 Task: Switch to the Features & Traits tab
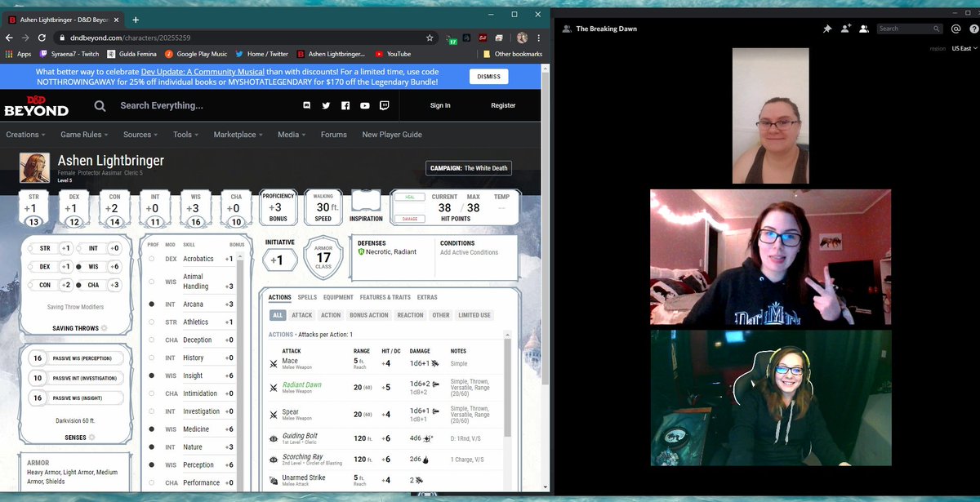point(385,297)
